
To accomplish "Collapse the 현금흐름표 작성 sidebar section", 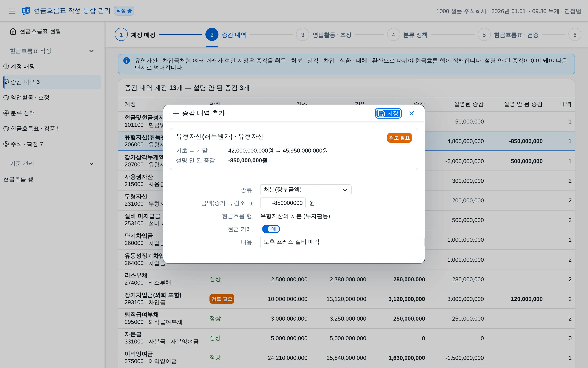I will pyautogui.click(x=91, y=51).
